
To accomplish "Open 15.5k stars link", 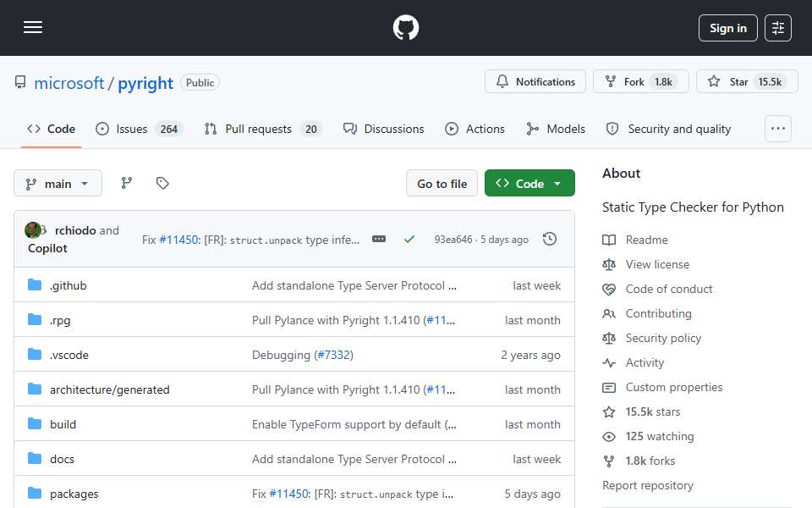I will pos(652,412).
